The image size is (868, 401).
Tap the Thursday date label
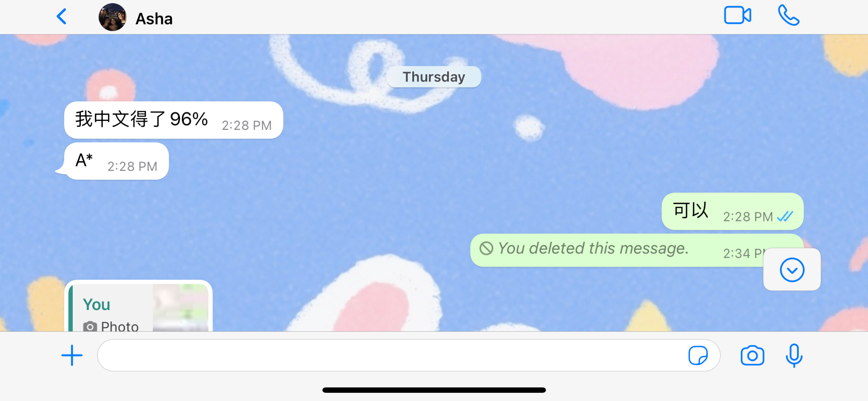click(x=434, y=77)
